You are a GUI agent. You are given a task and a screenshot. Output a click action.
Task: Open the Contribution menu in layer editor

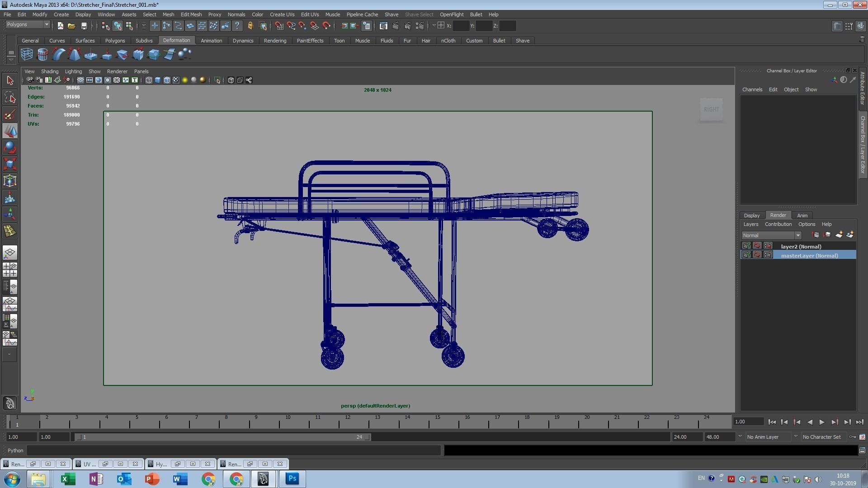(778, 224)
